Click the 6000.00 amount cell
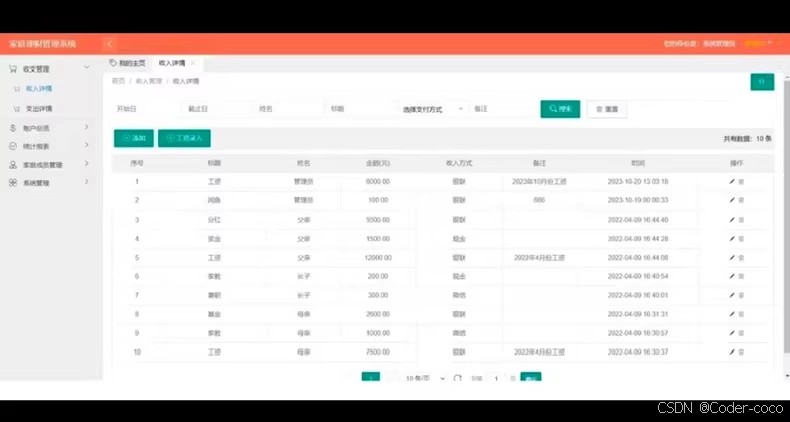 pos(378,181)
